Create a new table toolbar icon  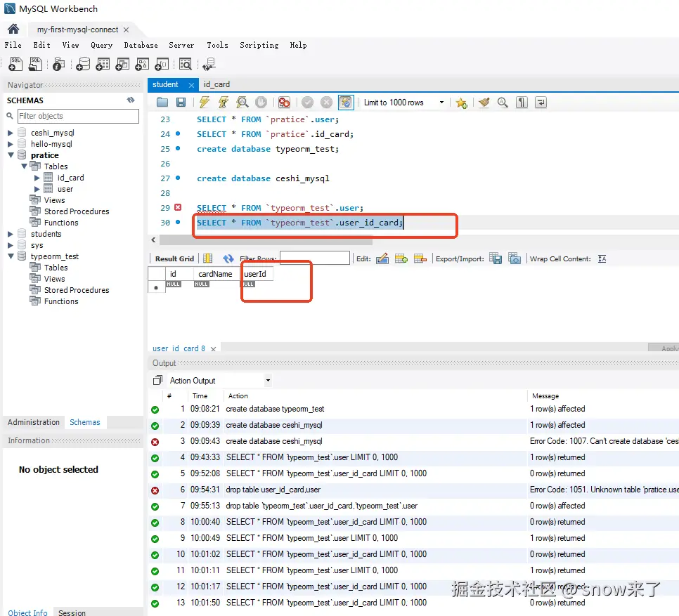tap(103, 64)
